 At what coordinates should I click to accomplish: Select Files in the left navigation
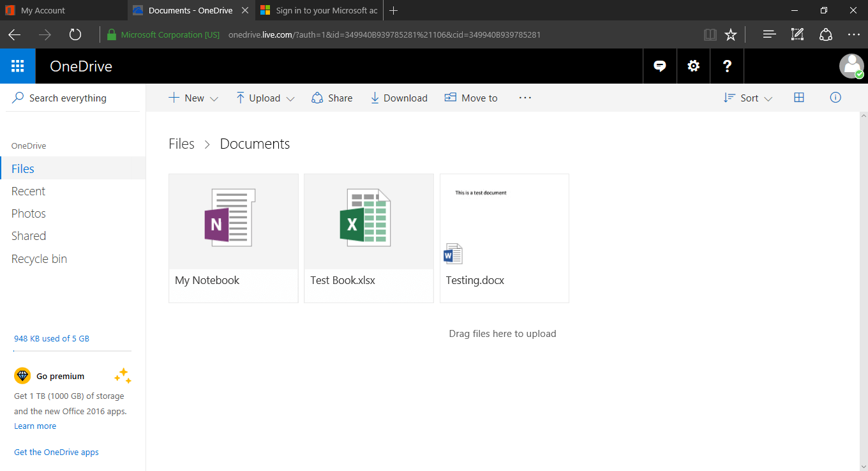pos(73,168)
